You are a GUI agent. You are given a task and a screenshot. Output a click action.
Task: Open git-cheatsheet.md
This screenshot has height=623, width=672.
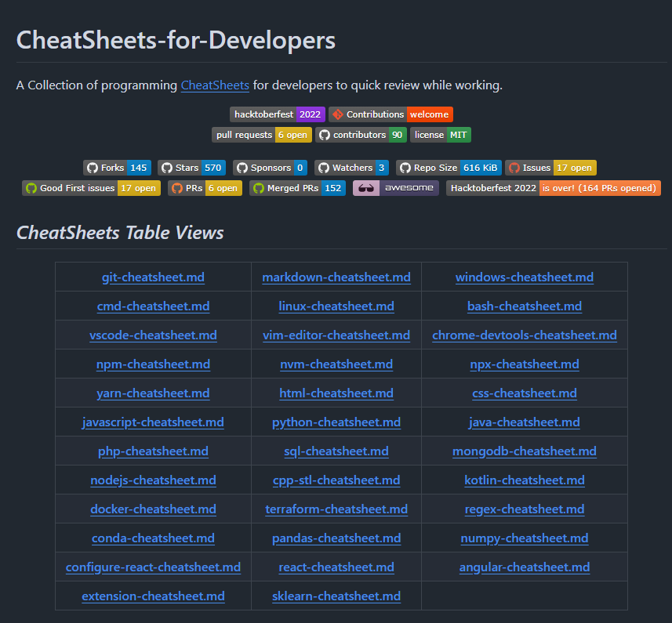click(153, 277)
